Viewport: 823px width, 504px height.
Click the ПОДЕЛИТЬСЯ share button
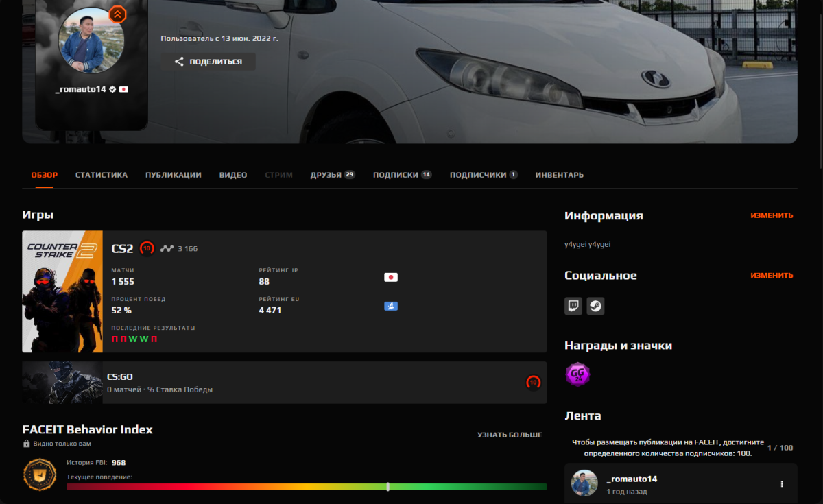[x=208, y=62]
